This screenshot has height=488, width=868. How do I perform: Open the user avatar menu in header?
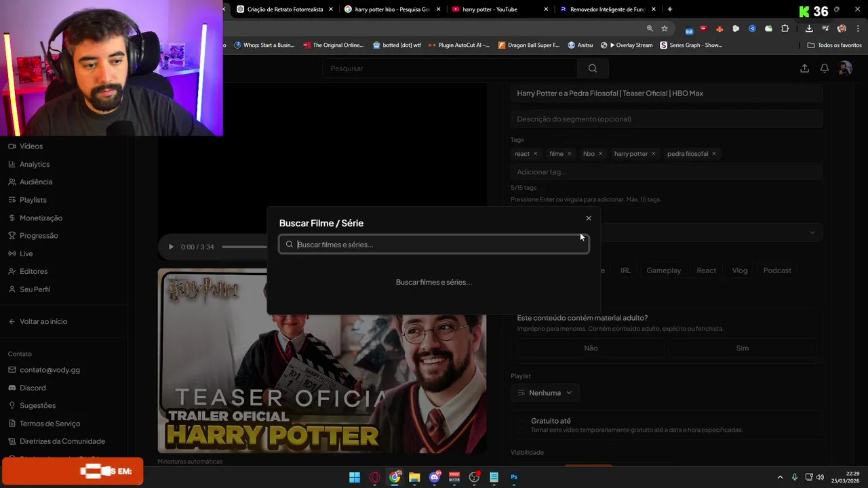click(845, 68)
